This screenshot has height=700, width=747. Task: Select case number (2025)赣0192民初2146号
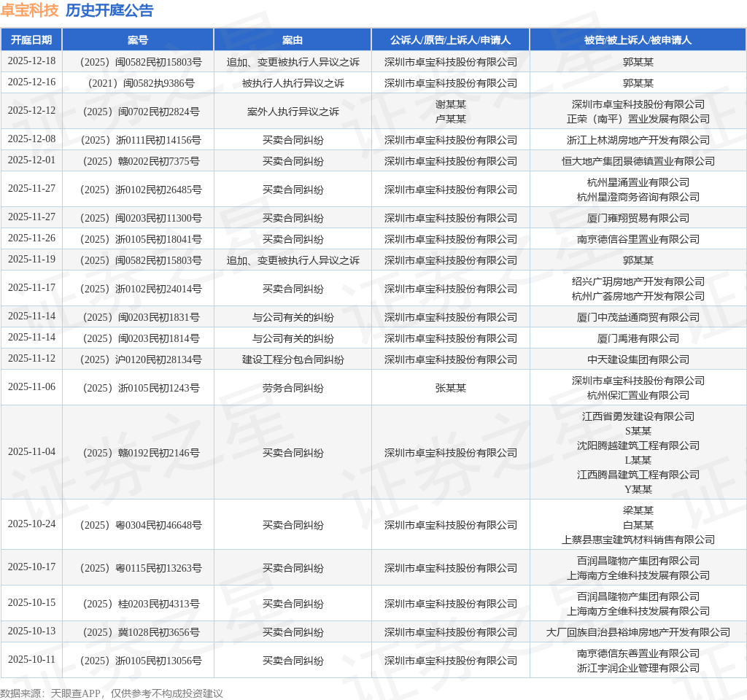[x=141, y=453]
